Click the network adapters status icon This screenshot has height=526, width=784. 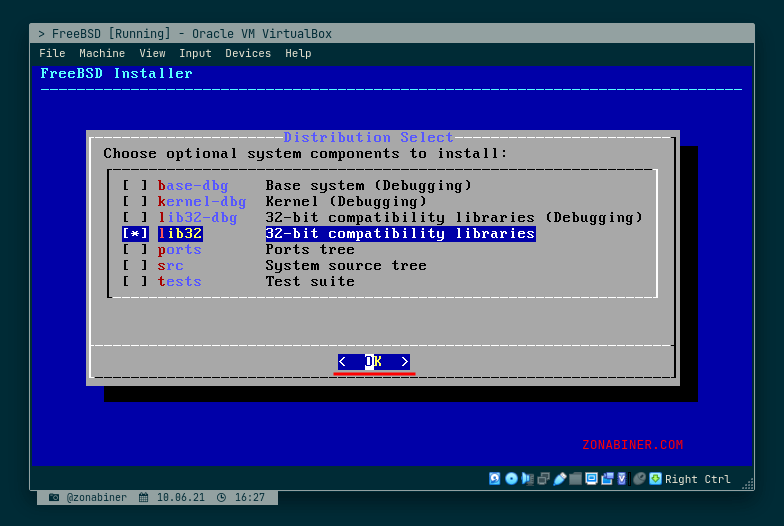coord(544,478)
